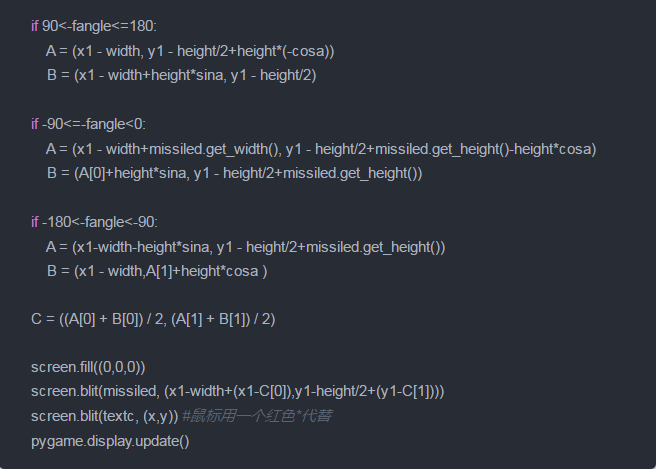This screenshot has height=469, width=656.
Task: Click the 'if' keyword before -90<=-fangle
Action: pyautogui.click(x=35, y=124)
